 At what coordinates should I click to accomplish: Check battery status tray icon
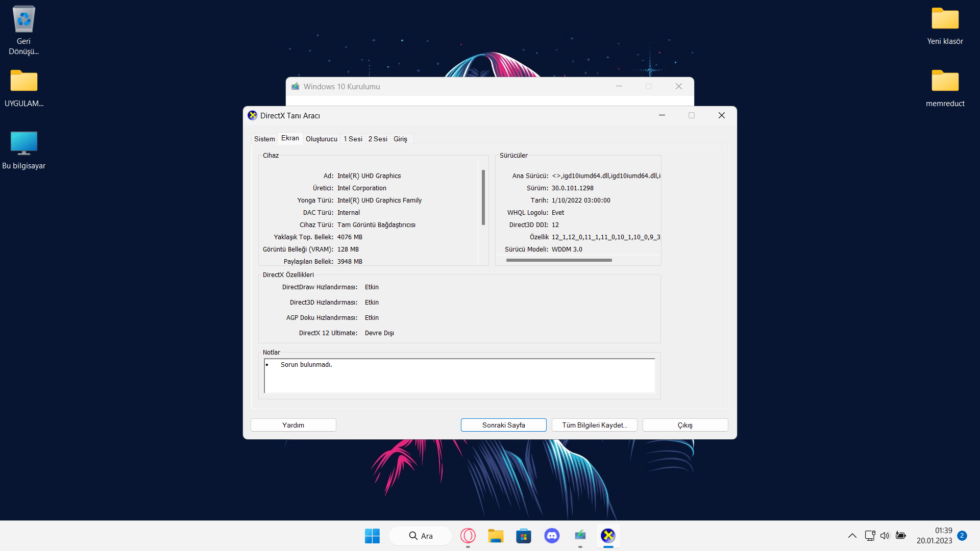(x=901, y=536)
